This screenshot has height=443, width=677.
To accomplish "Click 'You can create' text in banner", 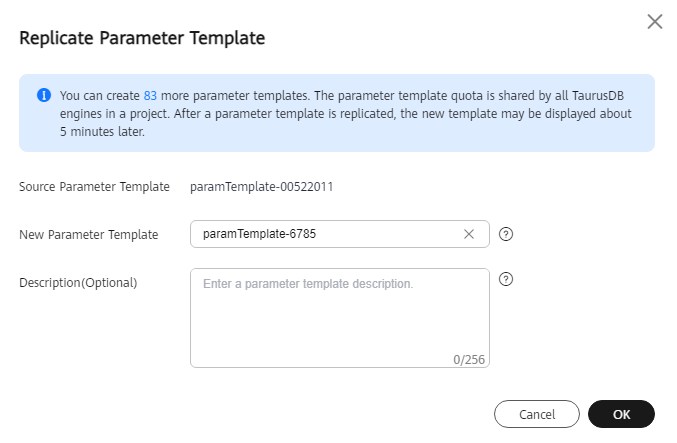I will pos(100,95).
